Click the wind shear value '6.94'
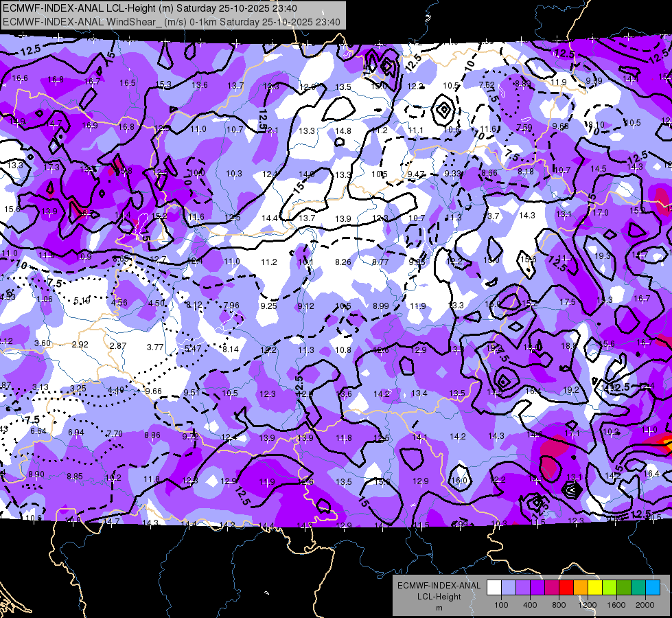The height and width of the screenshot is (618, 672). [x=76, y=433]
